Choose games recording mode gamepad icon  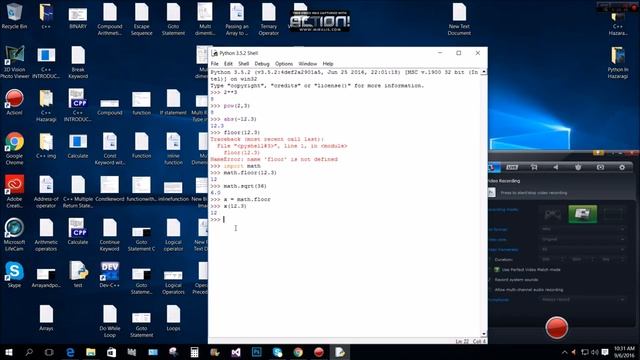click(x=553, y=214)
